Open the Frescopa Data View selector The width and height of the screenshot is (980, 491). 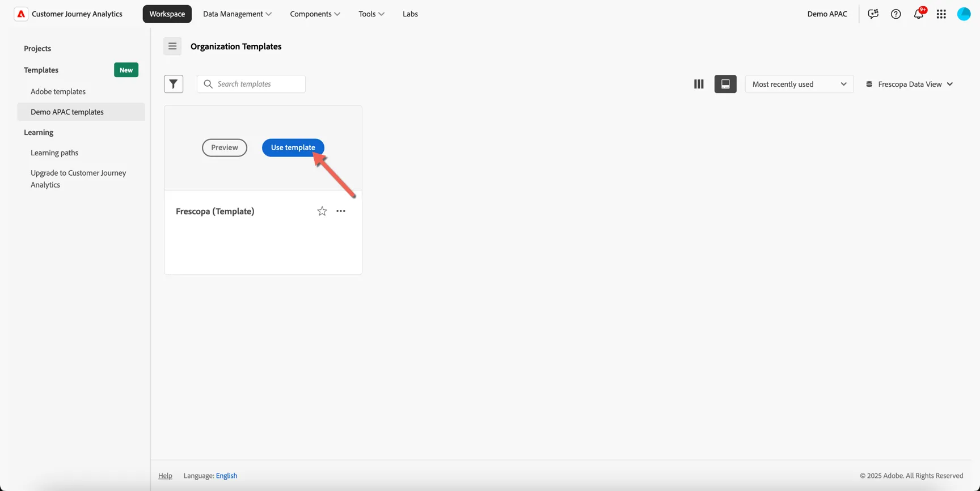pyautogui.click(x=909, y=84)
